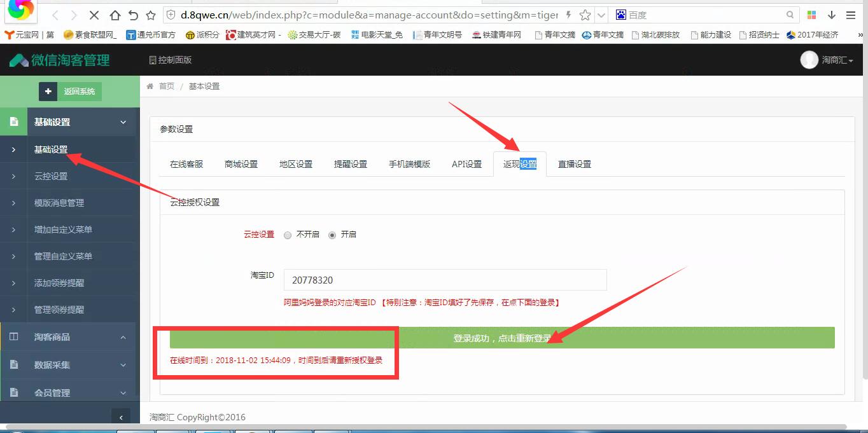Click the 淘宝ID input field
This screenshot has height=433, width=868.
[445, 280]
